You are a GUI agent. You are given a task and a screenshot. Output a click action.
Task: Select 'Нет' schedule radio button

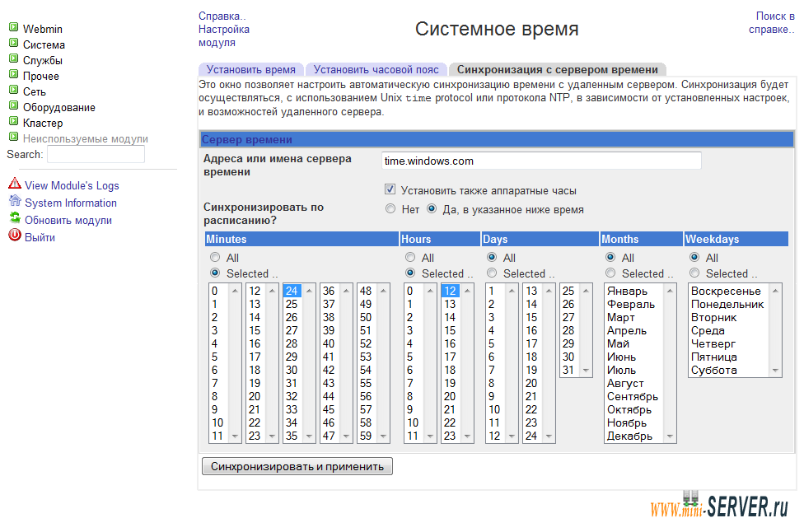[x=390, y=208]
